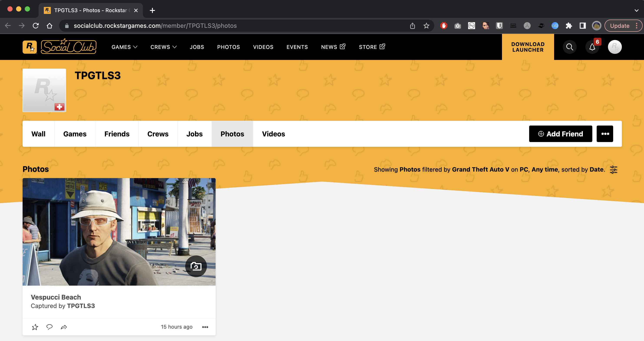Open Videos in top navigation
The height and width of the screenshot is (341, 644).
(263, 47)
